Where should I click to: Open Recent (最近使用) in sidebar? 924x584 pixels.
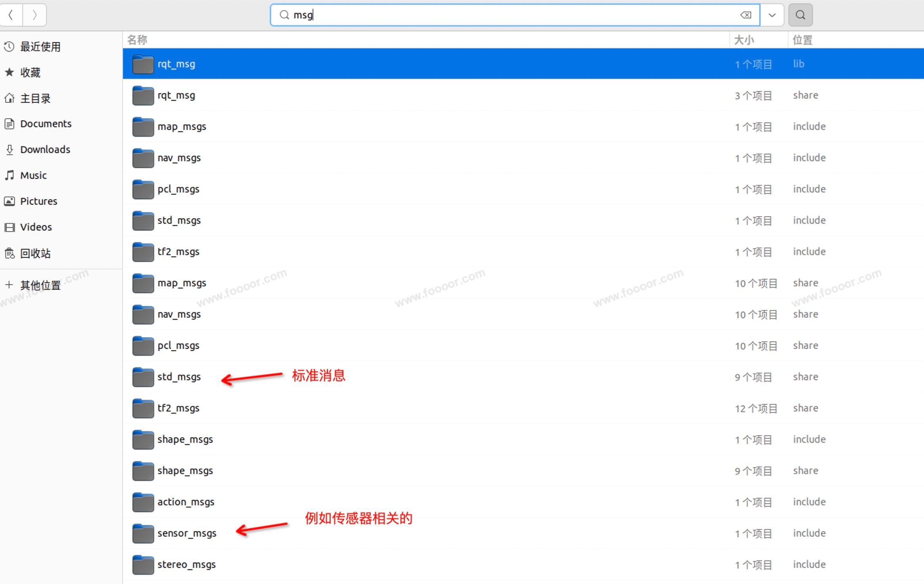[40, 47]
